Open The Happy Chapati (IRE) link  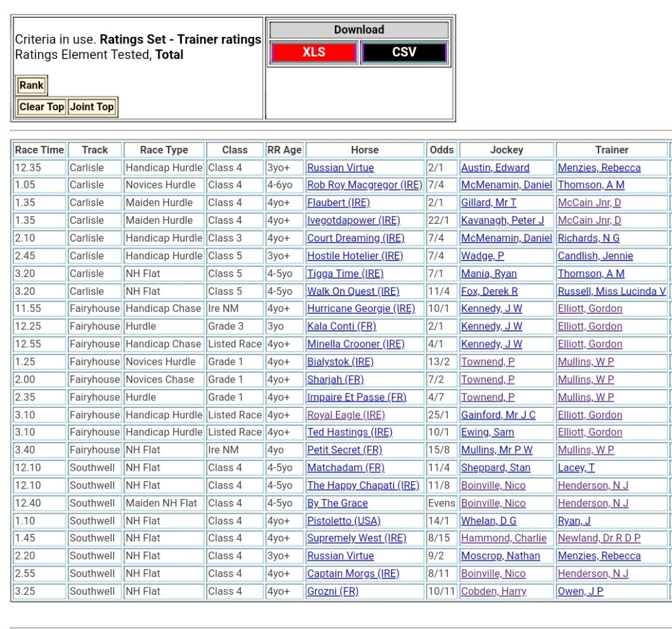[363, 486]
